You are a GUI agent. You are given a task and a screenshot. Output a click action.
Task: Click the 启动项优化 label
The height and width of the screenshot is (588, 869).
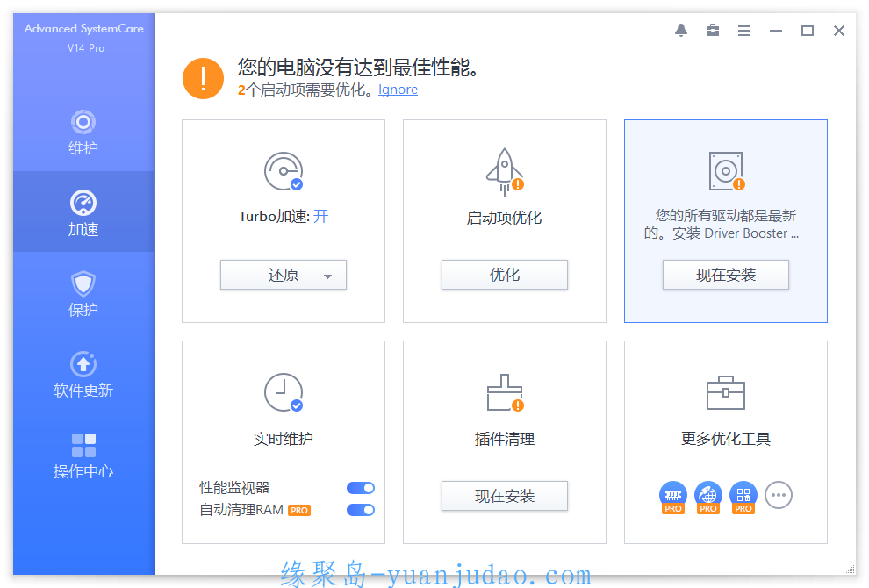coord(505,218)
